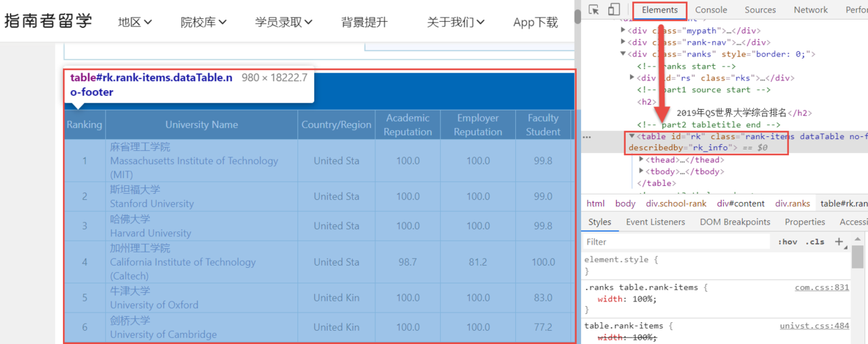Open the 关于我们 dropdown menu
Image resolution: width=868 pixels, height=344 pixels.
[x=456, y=22]
